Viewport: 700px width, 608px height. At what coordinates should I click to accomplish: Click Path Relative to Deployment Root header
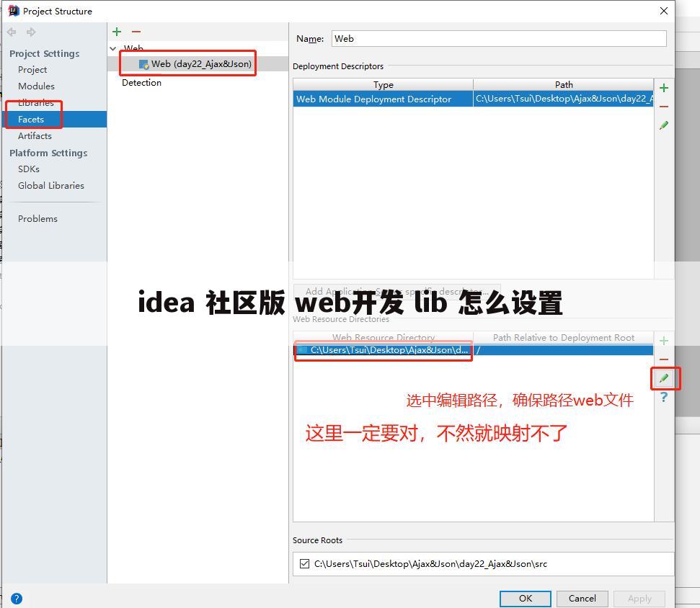(x=564, y=338)
